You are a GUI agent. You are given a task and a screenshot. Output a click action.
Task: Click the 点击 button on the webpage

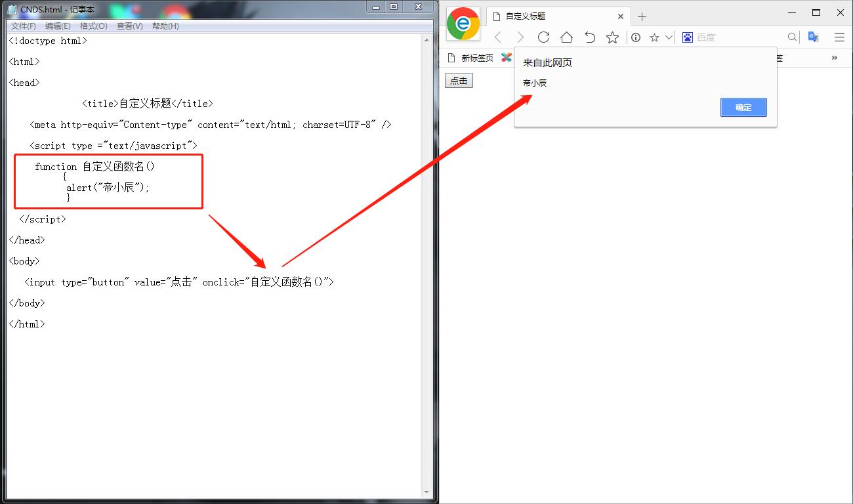coord(458,80)
